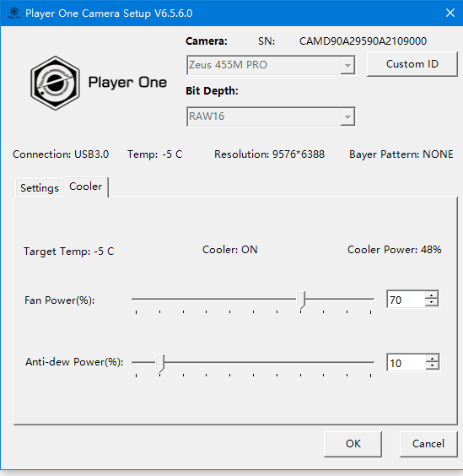Click the Cancel button

(x=428, y=444)
